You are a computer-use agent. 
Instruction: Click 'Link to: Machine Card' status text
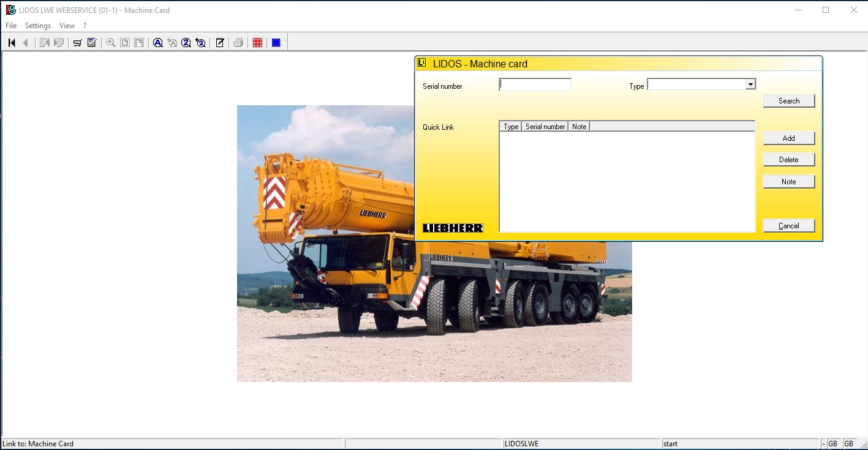(x=38, y=444)
